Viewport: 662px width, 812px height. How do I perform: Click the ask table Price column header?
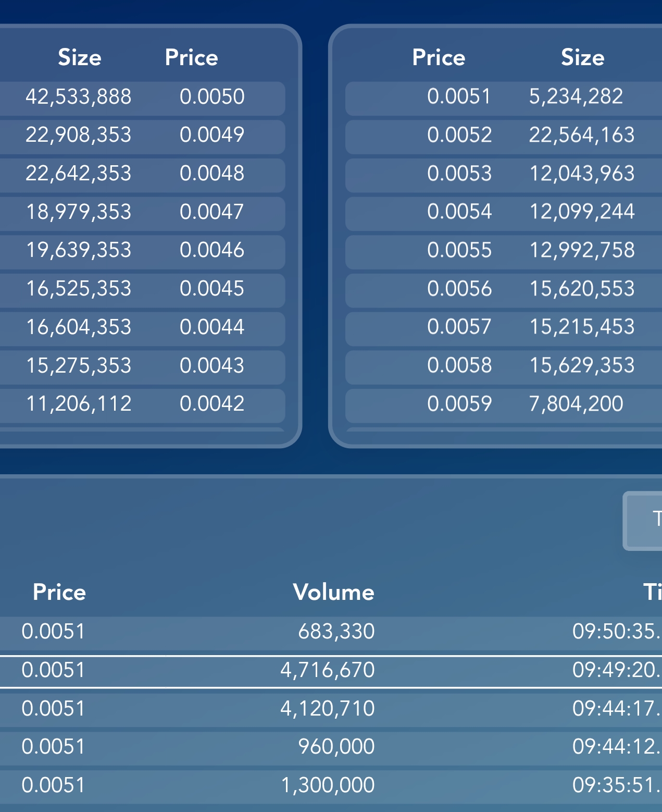tap(439, 57)
